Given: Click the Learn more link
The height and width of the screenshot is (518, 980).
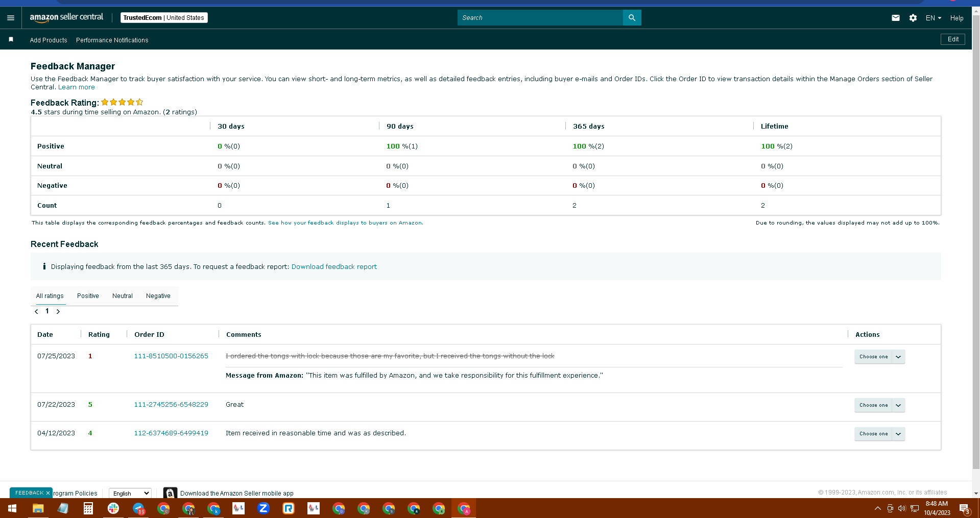Looking at the screenshot, I should 77,87.
